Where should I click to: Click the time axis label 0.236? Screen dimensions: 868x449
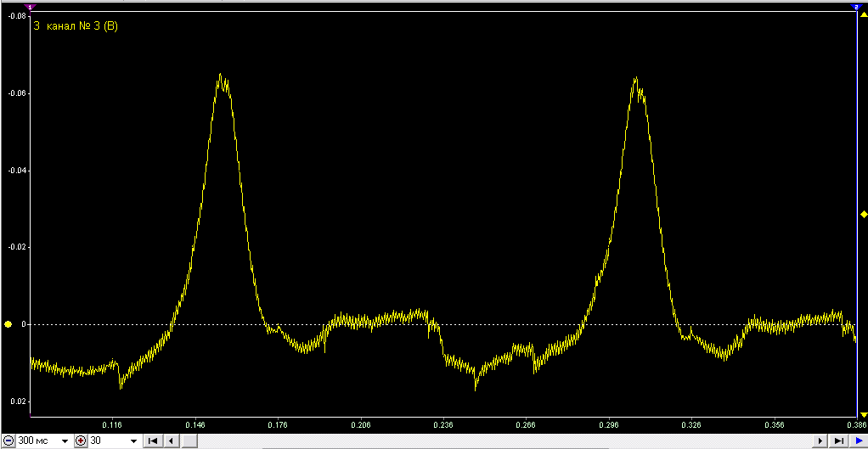pyautogui.click(x=443, y=425)
